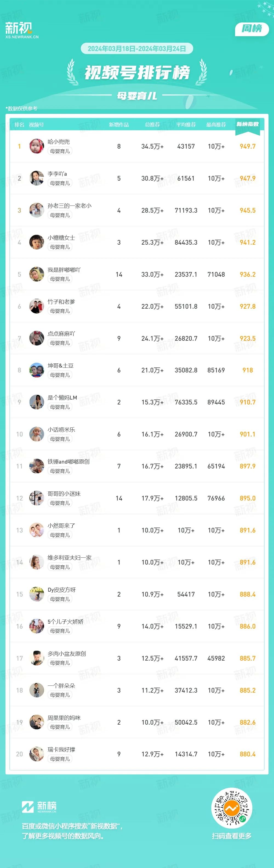Select the 坤哥&土豆 avatar icon

click(36, 370)
